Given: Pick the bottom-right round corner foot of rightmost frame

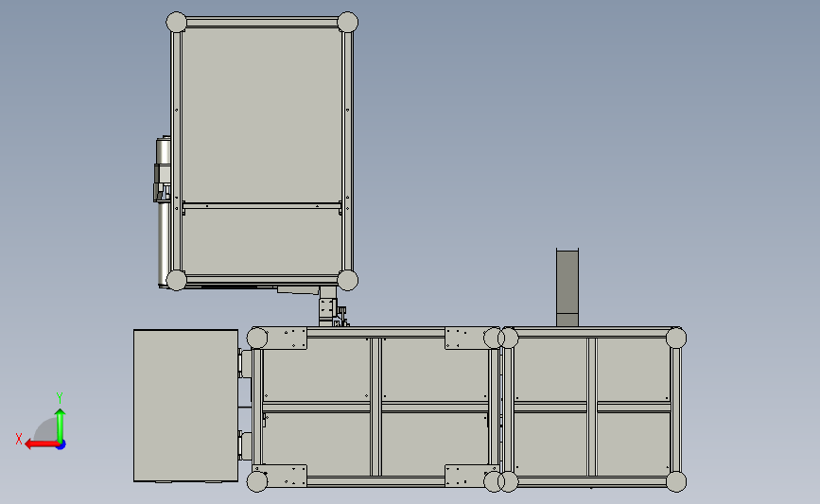Looking at the screenshot, I should point(676,481).
